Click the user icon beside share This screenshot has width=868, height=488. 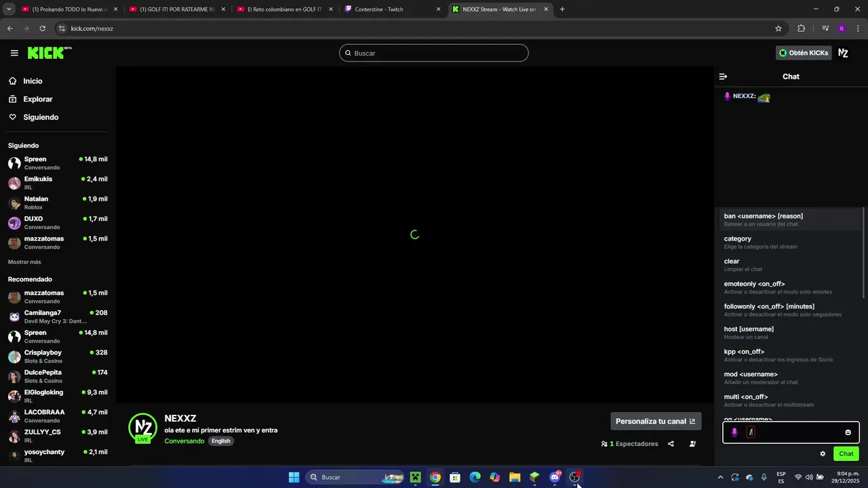coord(692,444)
